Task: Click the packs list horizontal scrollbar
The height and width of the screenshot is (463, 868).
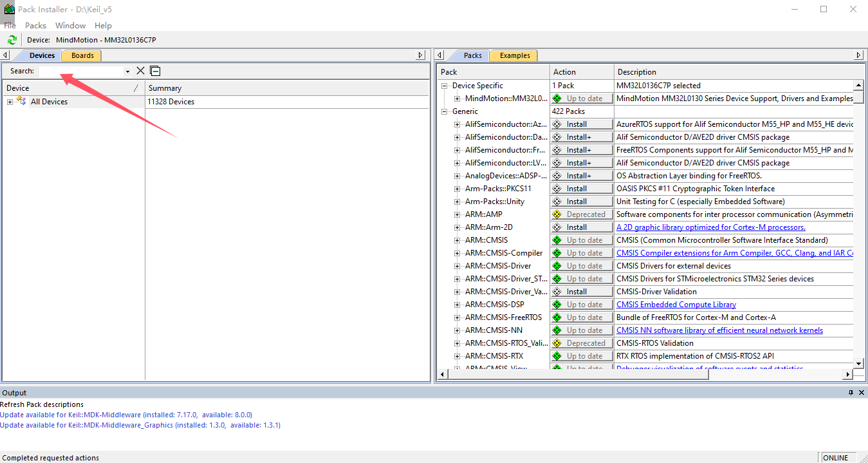Action: pos(643,374)
